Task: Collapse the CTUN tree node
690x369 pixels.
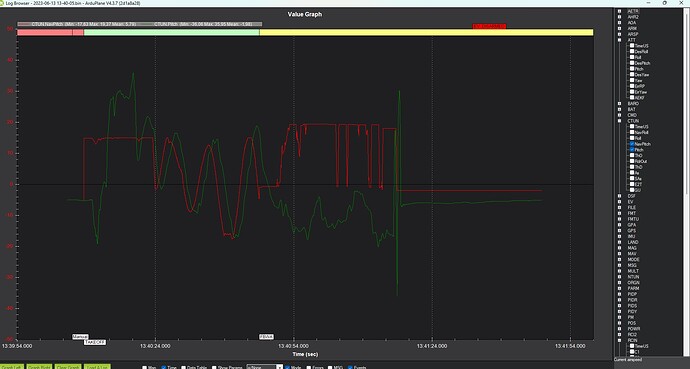Action: coord(620,121)
